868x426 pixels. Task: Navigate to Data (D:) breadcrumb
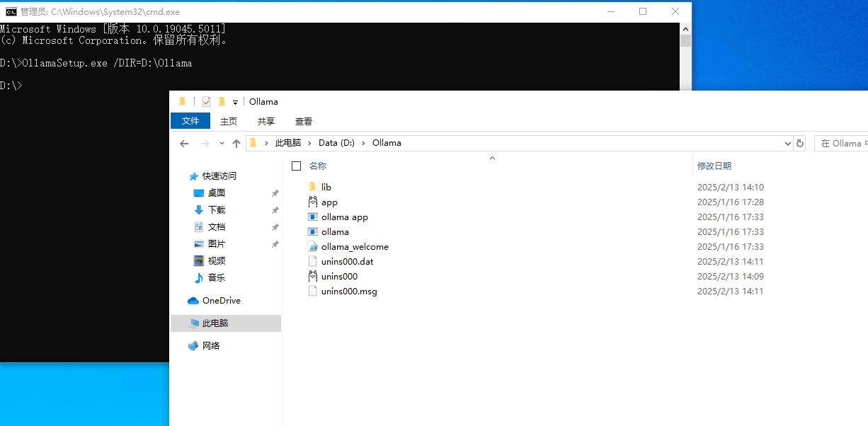336,143
